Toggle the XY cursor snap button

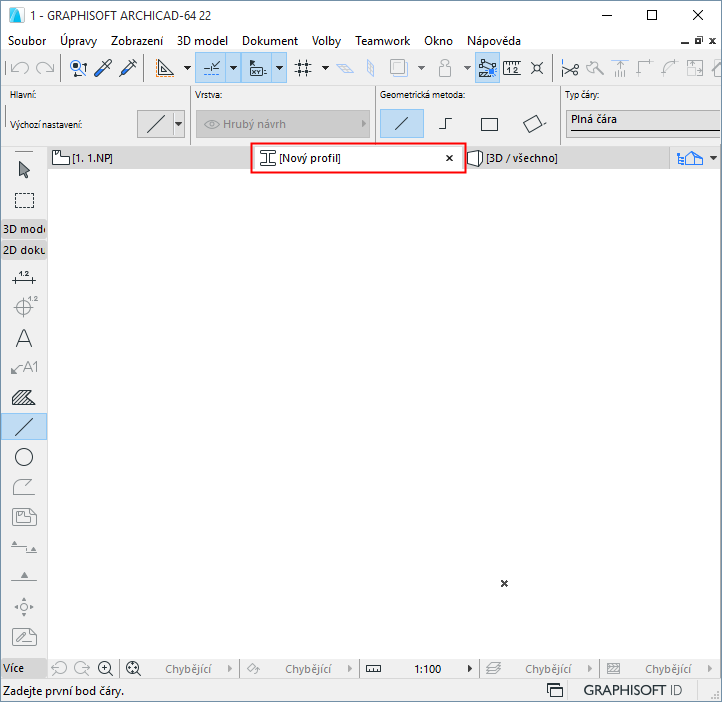pos(257,68)
